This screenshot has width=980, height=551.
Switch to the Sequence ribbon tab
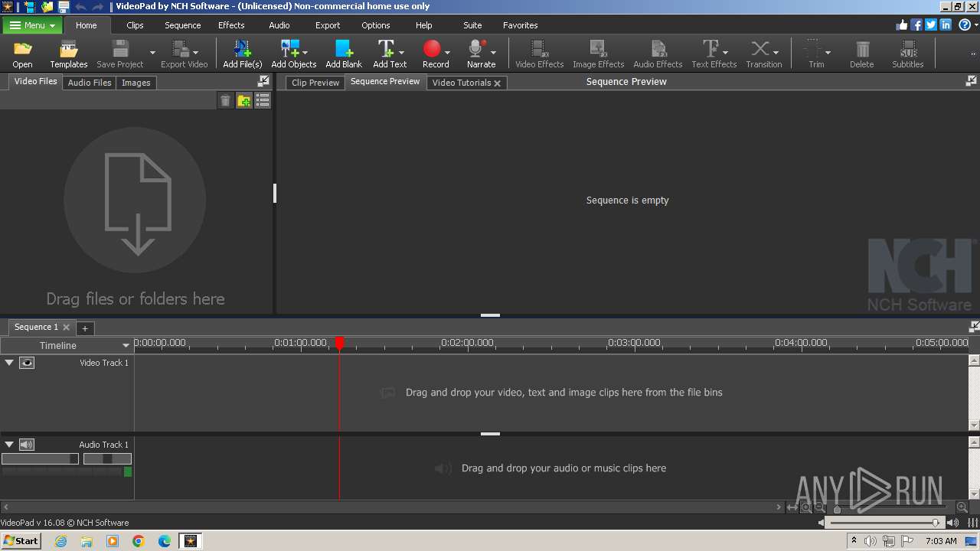182,25
